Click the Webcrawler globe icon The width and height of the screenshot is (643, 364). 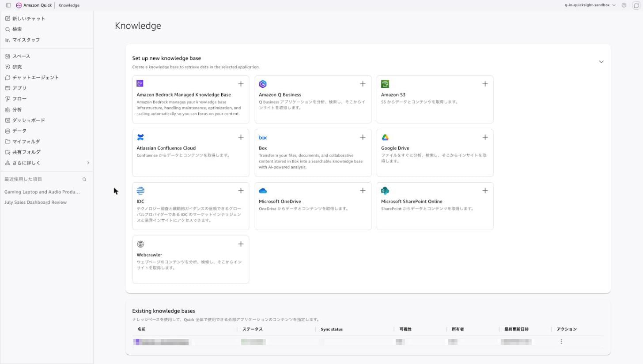pyautogui.click(x=140, y=244)
